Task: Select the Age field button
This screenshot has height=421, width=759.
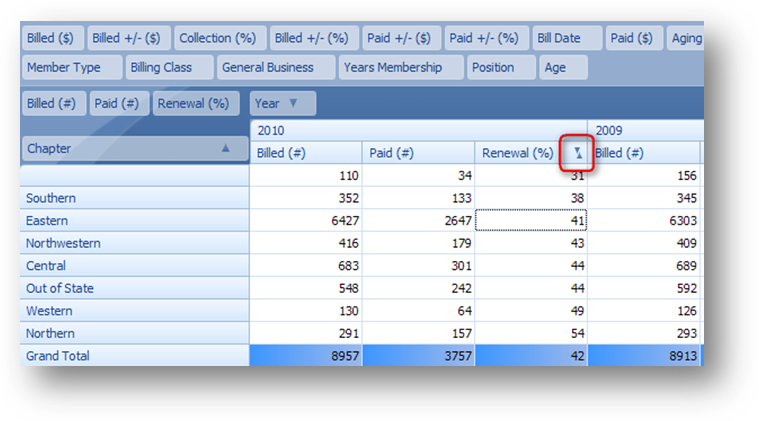Action: click(563, 68)
